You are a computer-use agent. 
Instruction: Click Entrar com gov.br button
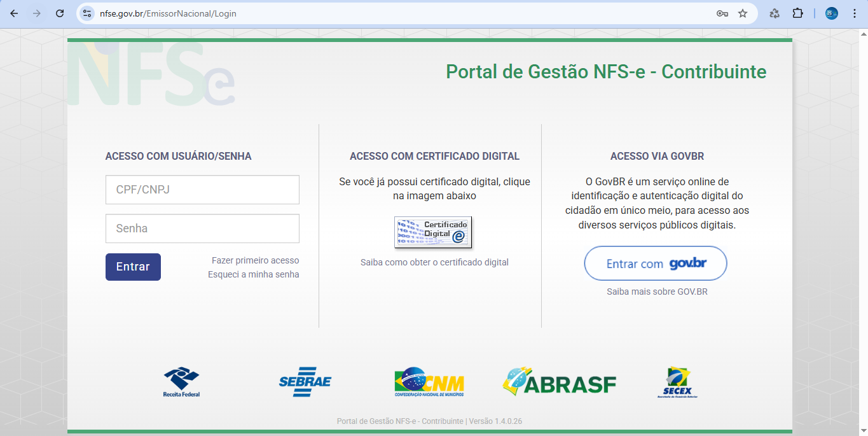[656, 264]
